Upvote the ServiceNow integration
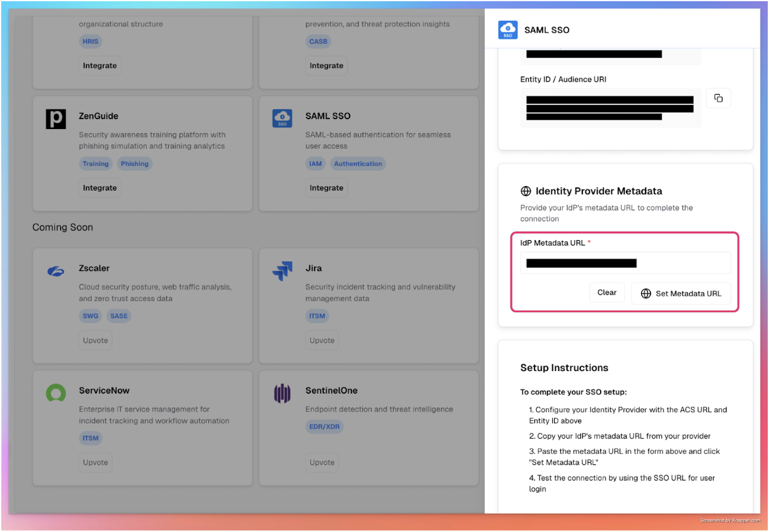Screen dimensions: 769x532 click(95, 463)
